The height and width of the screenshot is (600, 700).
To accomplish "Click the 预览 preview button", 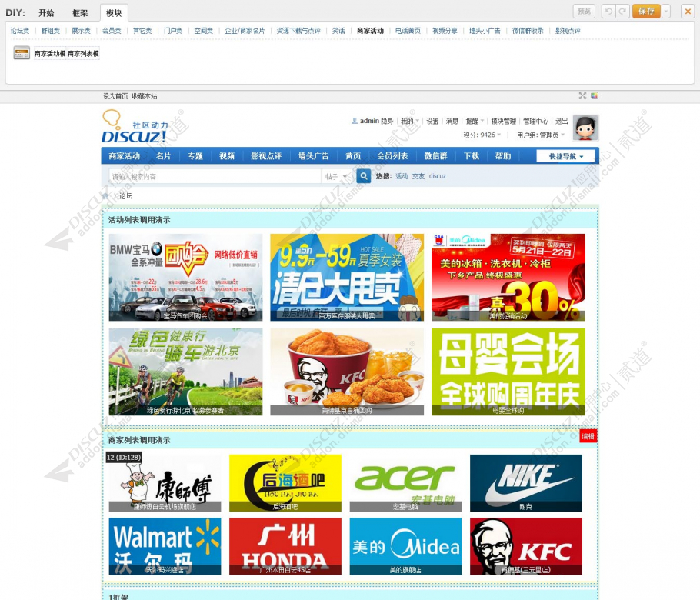I will 584,12.
